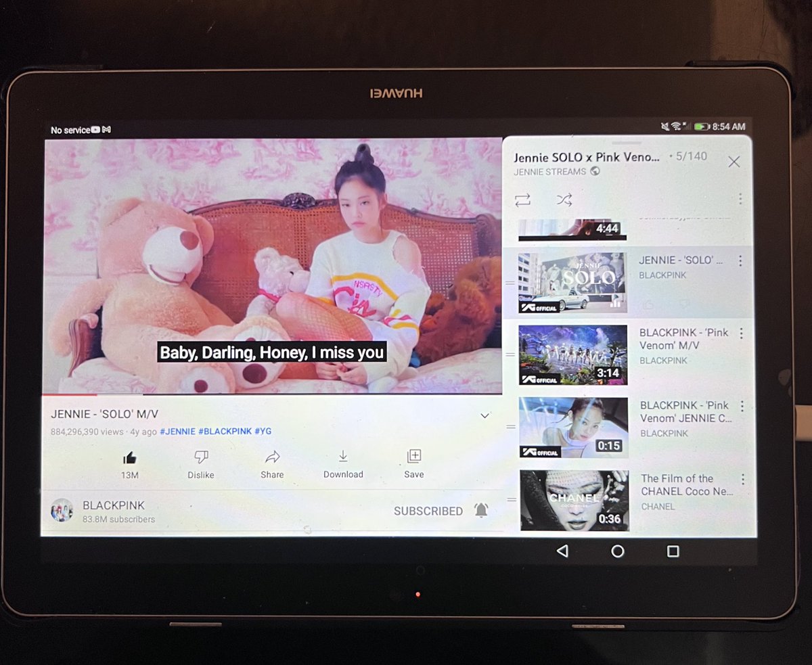Share the video via arrow icon
The height and width of the screenshot is (665, 812).
click(x=272, y=457)
